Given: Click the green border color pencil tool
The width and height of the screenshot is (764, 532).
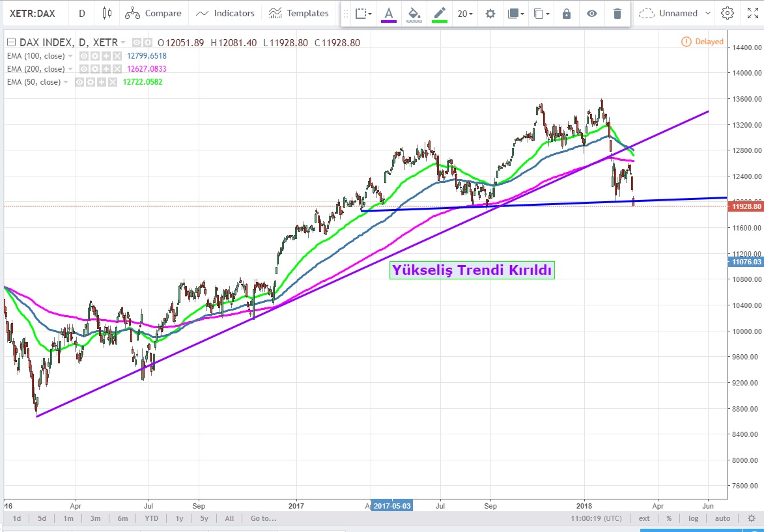Looking at the screenshot, I should tap(440, 14).
